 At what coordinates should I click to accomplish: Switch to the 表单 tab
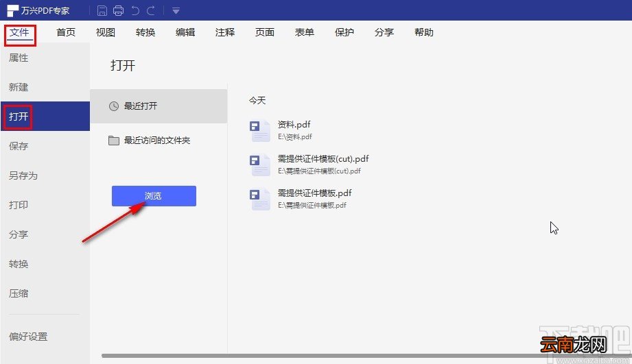pos(304,32)
